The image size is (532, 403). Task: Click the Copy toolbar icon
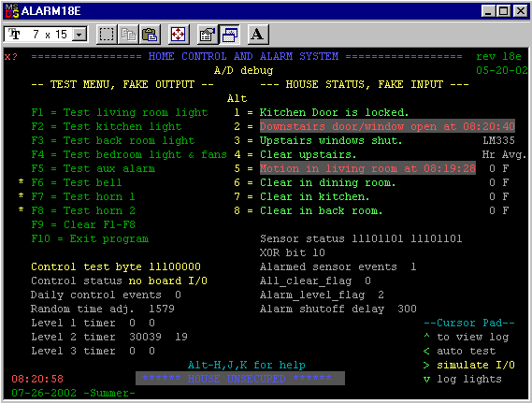point(128,35)
